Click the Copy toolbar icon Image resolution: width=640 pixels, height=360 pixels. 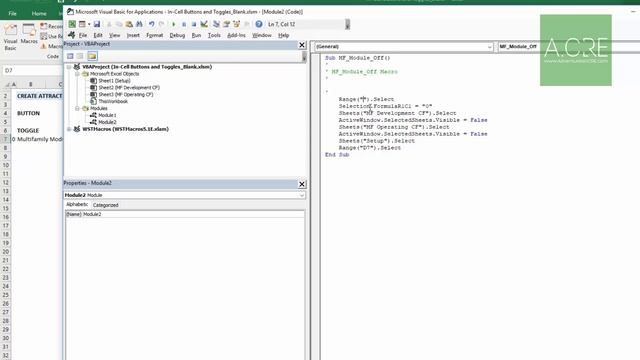tap(119, 24)
